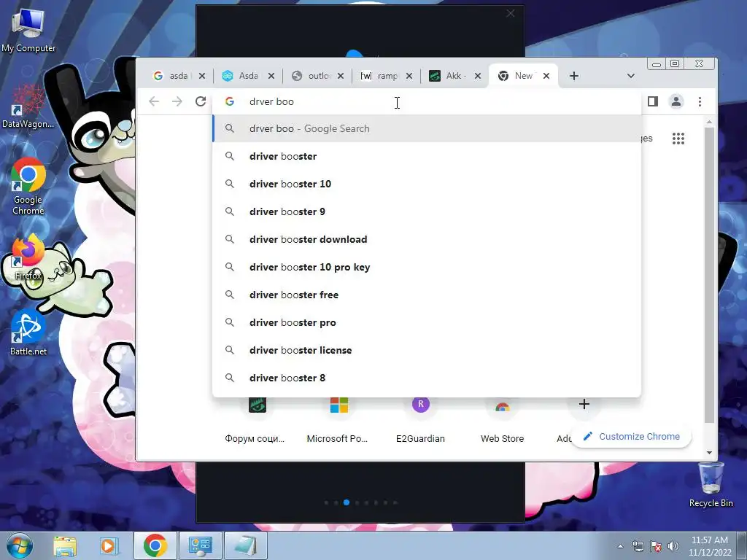Open the Google apps grid icon
Screen dimensions: 747x560
678,139
